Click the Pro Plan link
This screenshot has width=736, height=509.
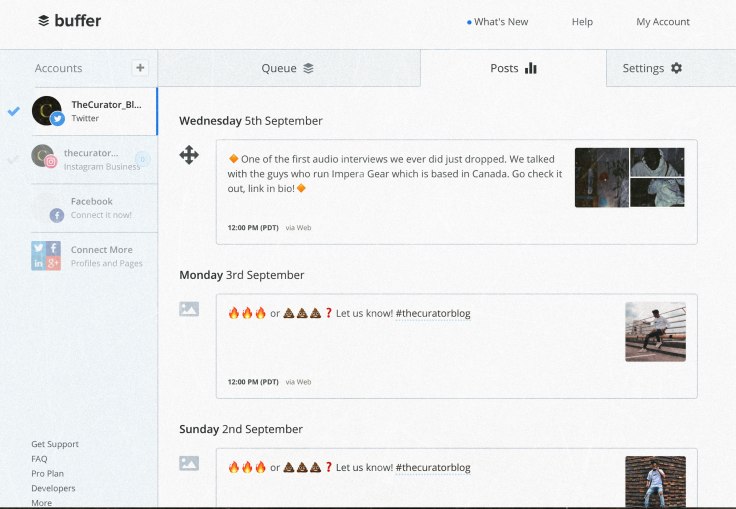[48, 473]
